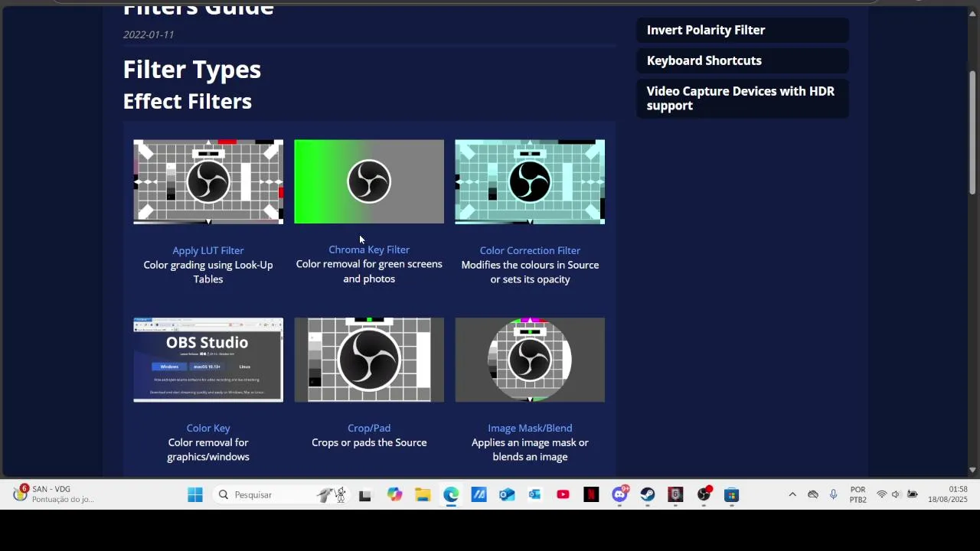The image size is (980, 551).
Task: Click the Image Mask/Blend thumbnail
Action: (x=530, y=360)
